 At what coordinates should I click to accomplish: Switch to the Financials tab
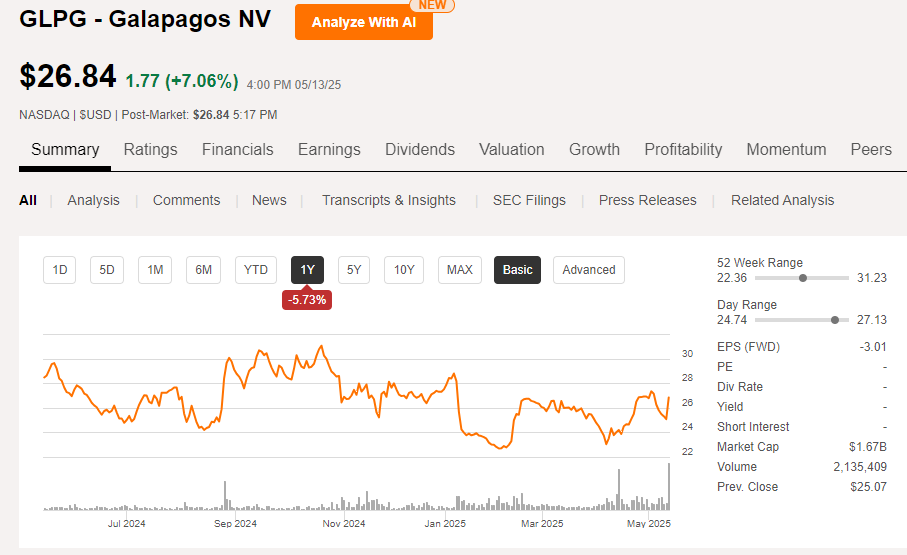(237, 150)
